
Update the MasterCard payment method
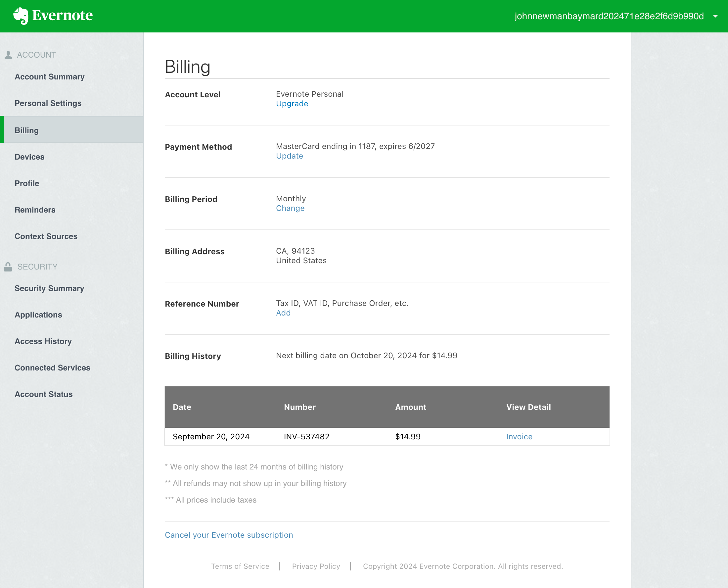pyautogui.click(x=289, y=156)
